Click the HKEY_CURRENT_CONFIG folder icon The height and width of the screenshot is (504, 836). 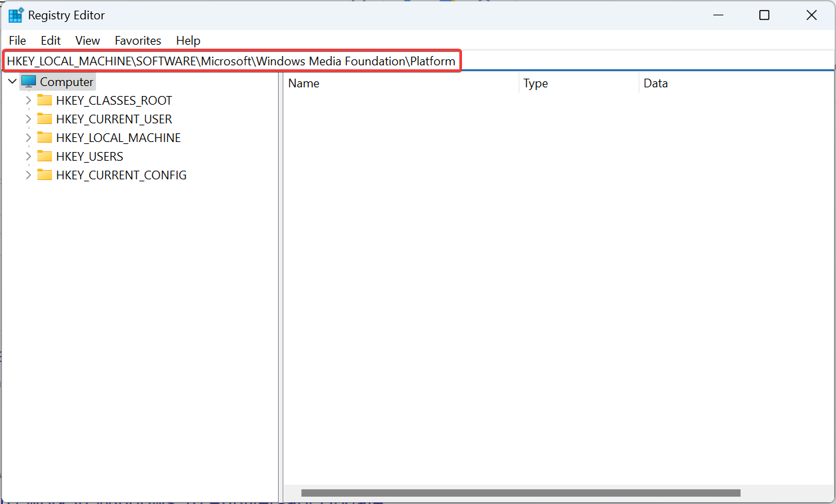(45, 175)
